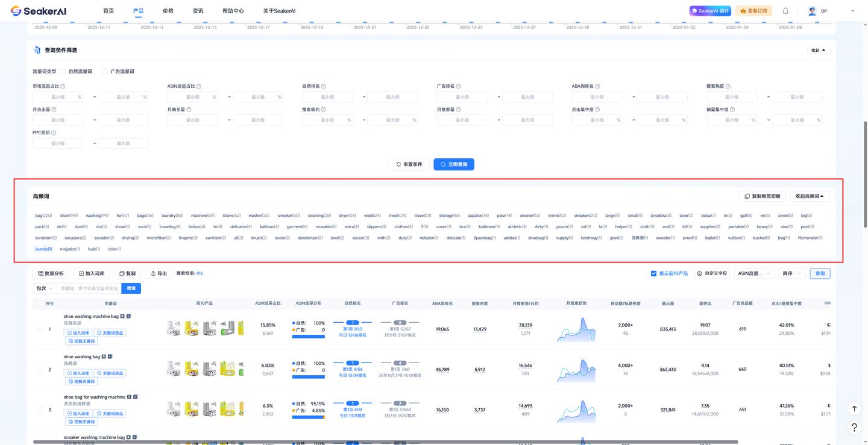Click help icon next to ABA周排名
868x445 pixels.
(597, 87)
